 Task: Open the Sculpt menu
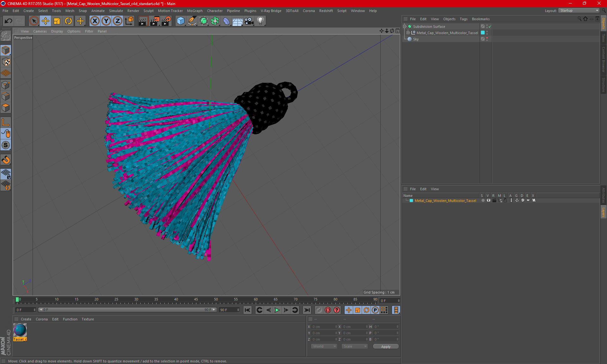148,11
